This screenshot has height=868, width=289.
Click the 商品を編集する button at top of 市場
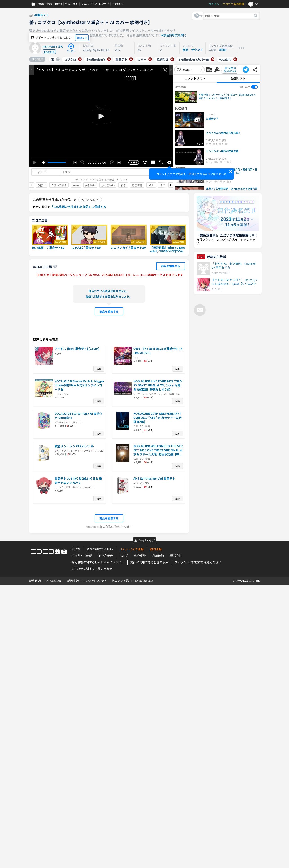tap(170, 266)
